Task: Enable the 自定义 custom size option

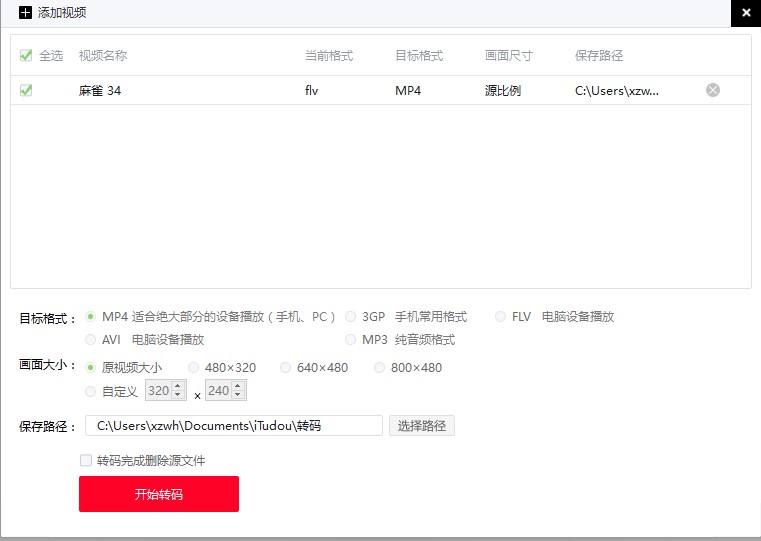Action: [x=90, y=391]
